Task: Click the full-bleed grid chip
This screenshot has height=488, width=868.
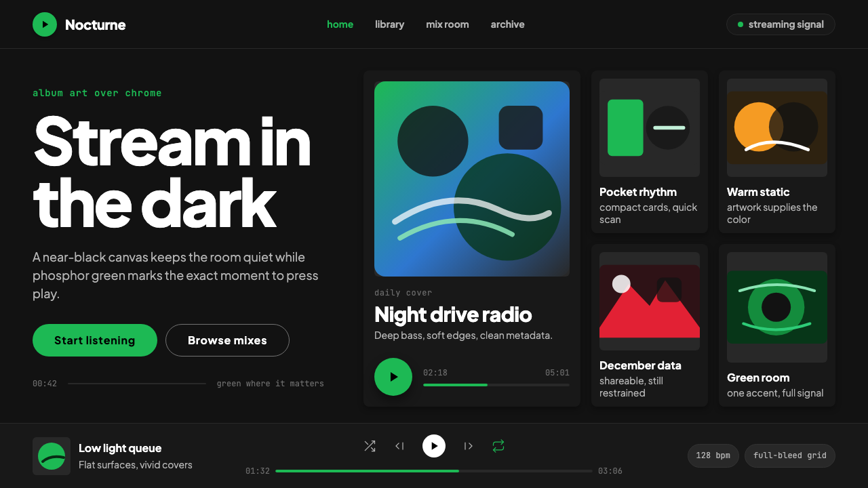Action: (790, 455)
